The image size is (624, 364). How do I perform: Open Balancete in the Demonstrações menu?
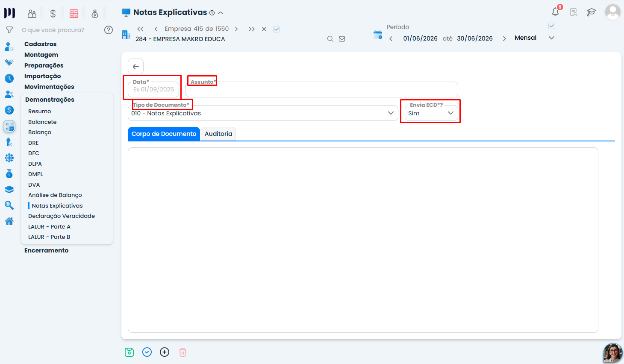point(42,122)
